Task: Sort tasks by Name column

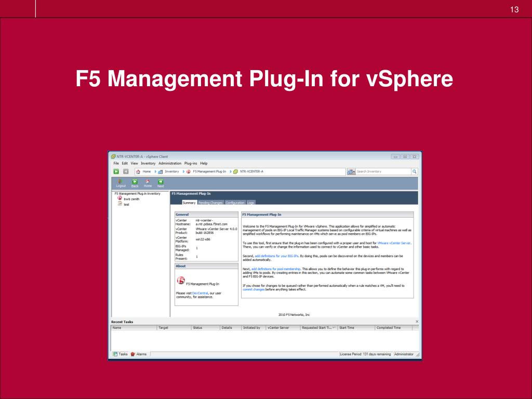Action: (x=135, y=328)
